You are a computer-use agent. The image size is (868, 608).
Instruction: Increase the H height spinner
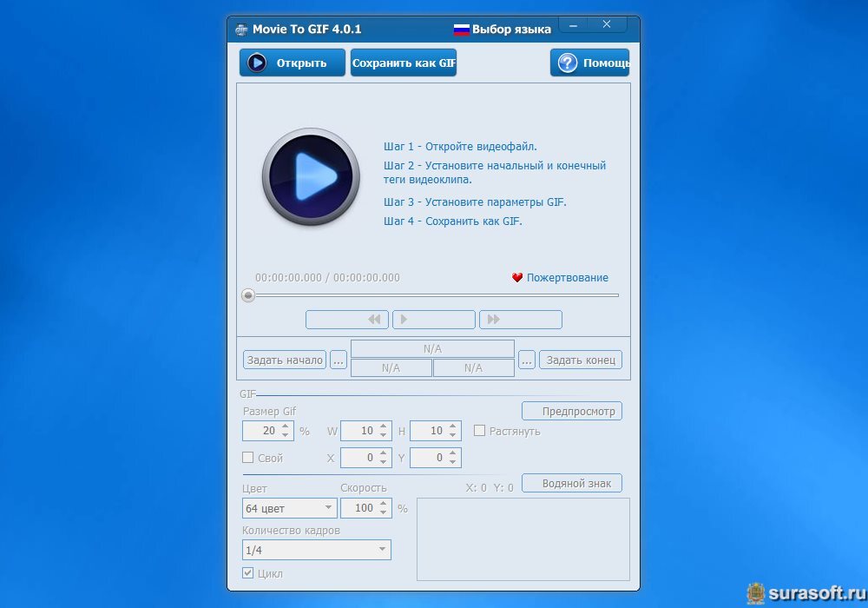453,426
